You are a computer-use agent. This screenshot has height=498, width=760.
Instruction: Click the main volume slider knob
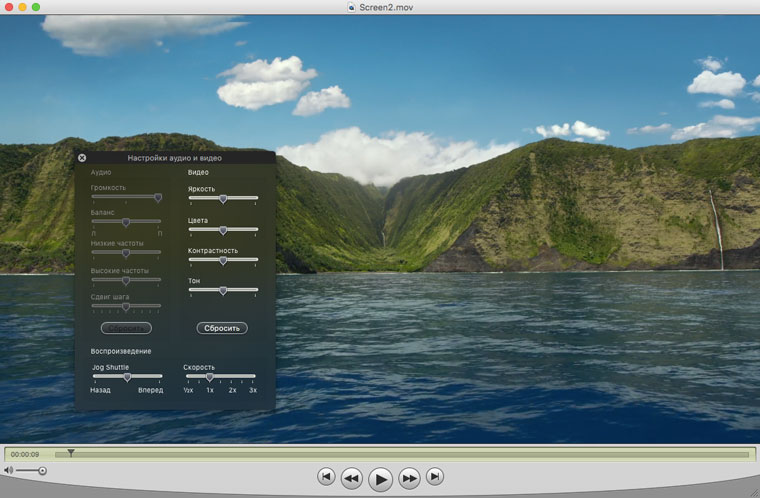pyautogui.click(x=42, y=470)
